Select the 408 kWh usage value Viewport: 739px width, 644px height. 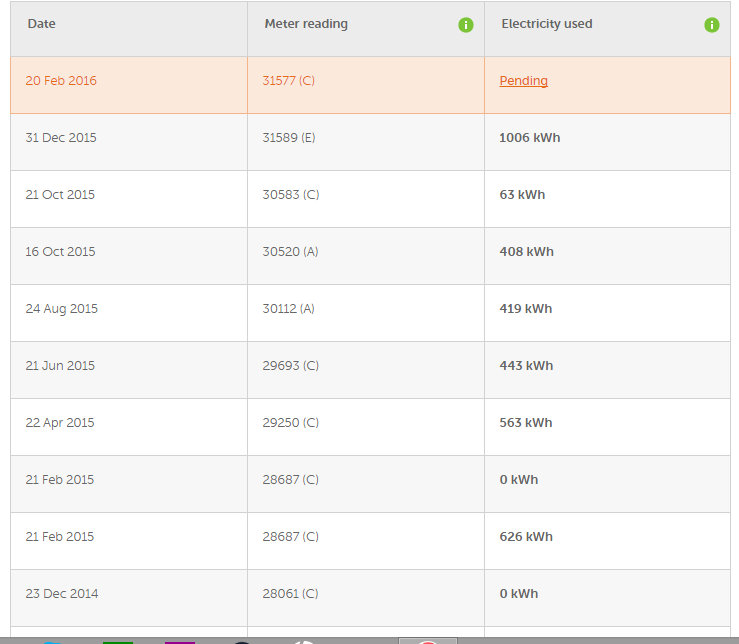click(526, 252)
